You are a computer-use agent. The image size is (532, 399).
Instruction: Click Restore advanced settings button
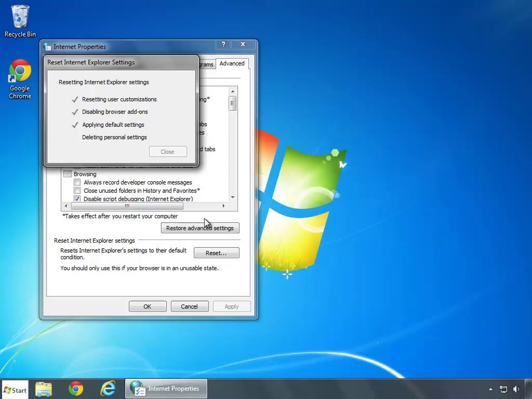pyautogui.click(x=199, y=228)
